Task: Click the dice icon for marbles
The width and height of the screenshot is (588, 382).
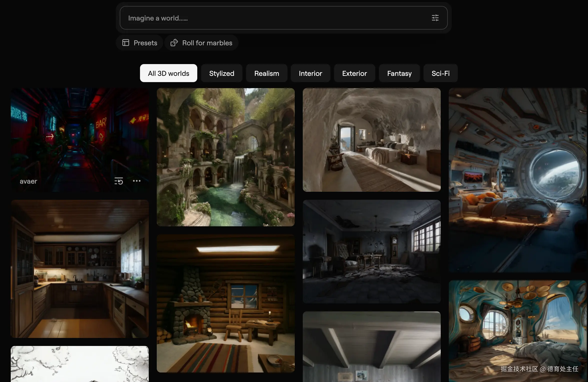Action: [174, 43]
